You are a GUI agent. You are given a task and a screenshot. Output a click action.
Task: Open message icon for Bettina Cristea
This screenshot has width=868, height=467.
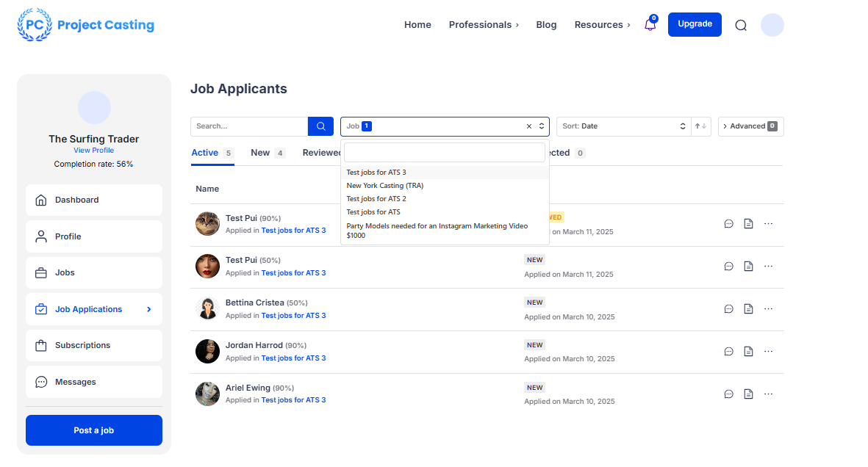728,309
